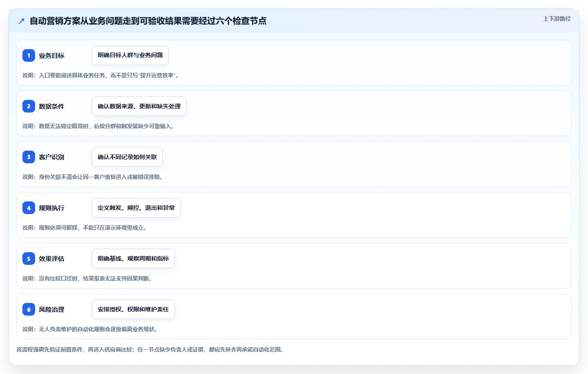Click the note about 入口要能描述具体业务任务
The width and height of the screenshot is (588, 374).
(102, 75)
